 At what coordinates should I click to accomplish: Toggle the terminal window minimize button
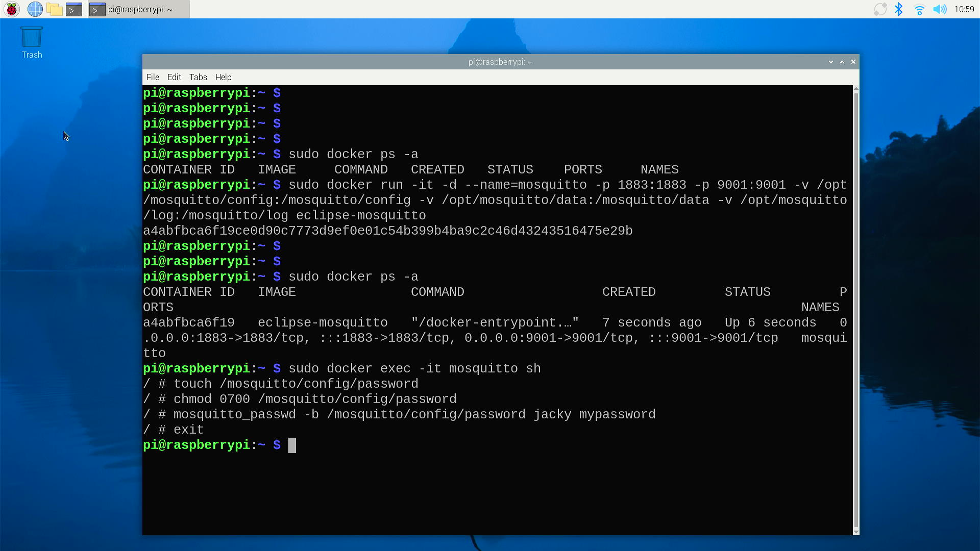tap(830, 62)
